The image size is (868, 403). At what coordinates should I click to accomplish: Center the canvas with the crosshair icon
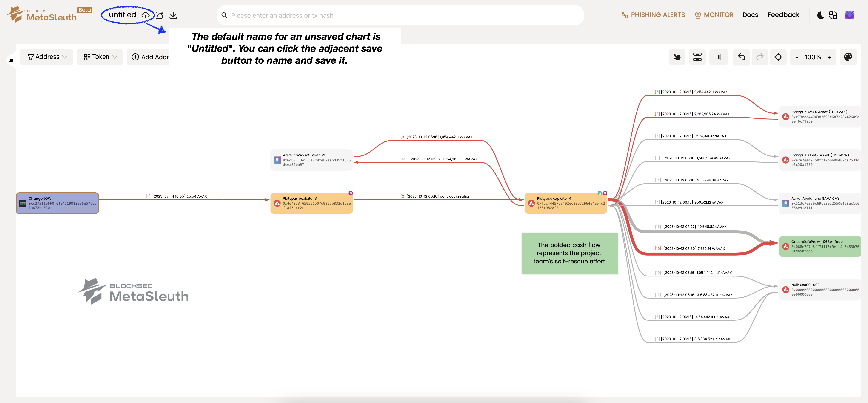778,57
